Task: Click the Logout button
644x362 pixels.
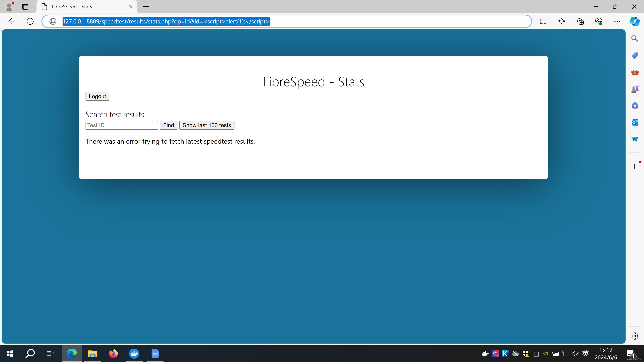Action: 97,96
